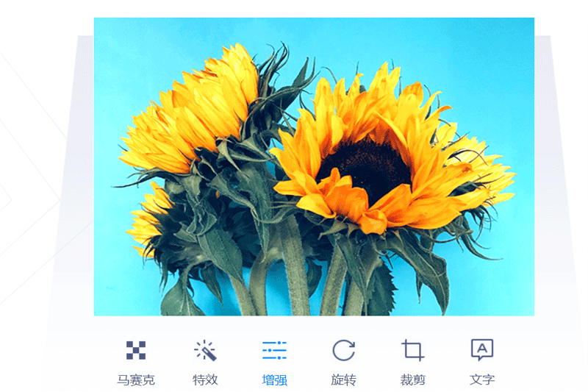Click the 特效 label
Viewport: 588px width, 392px height.
(x=205, y=380)
